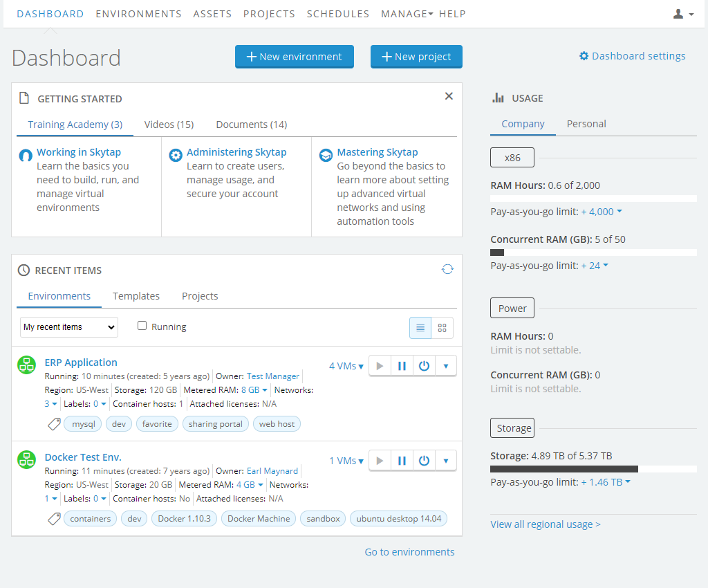This screenshot has width=708, height=588.
Task: Click the Usage bar chart icon
Action: point(498,98)
